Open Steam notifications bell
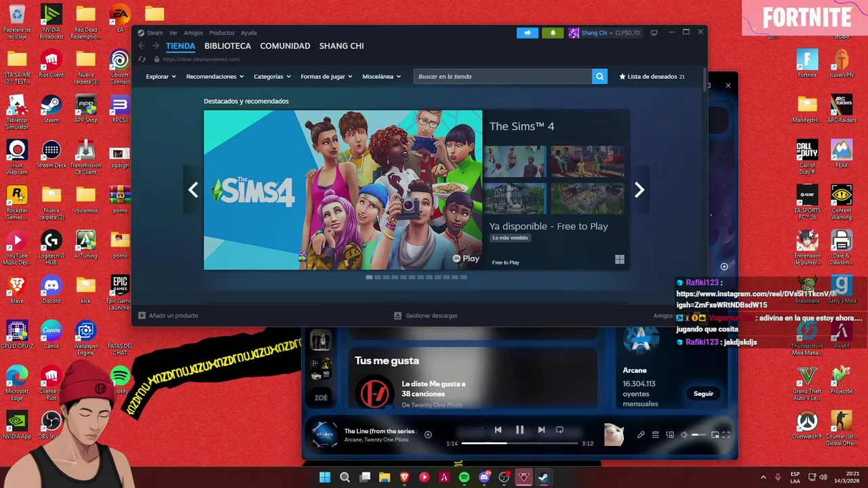This screenshot has width=868, height=488. coord(553,33)
